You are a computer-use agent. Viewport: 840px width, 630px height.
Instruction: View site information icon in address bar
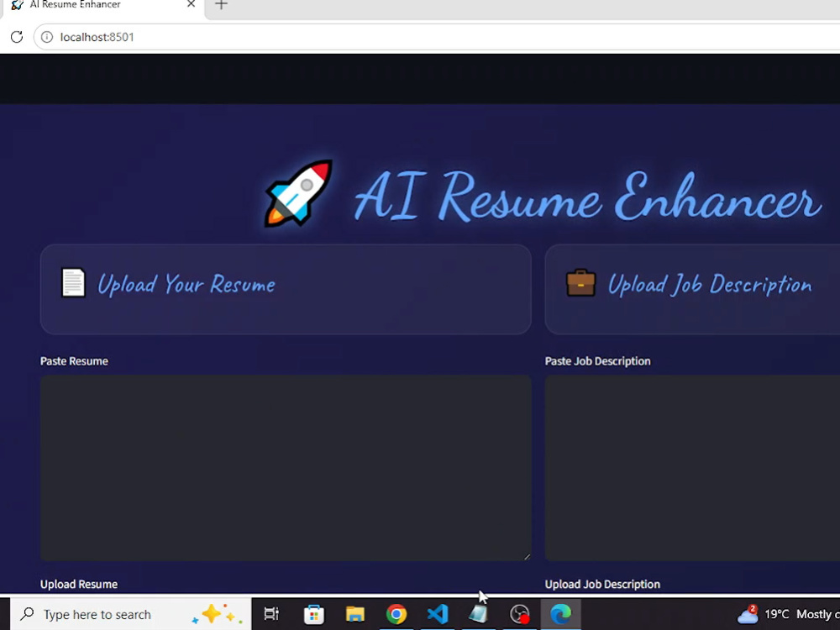pyautogui.click(x=47, y=37)
